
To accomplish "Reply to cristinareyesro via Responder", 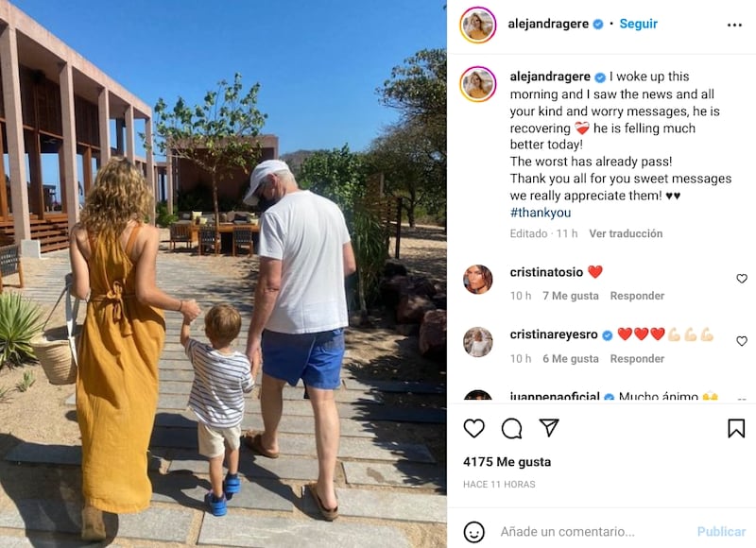I will (637, 359).
